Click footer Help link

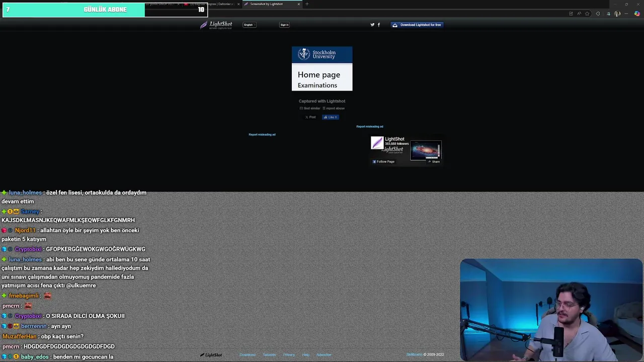(x=305, y=355)
